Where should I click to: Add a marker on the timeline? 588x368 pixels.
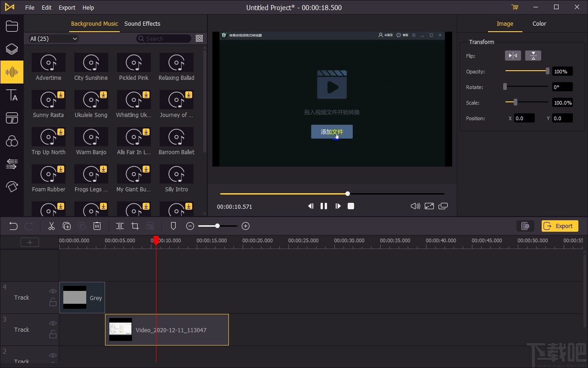(x=173, y=226)
